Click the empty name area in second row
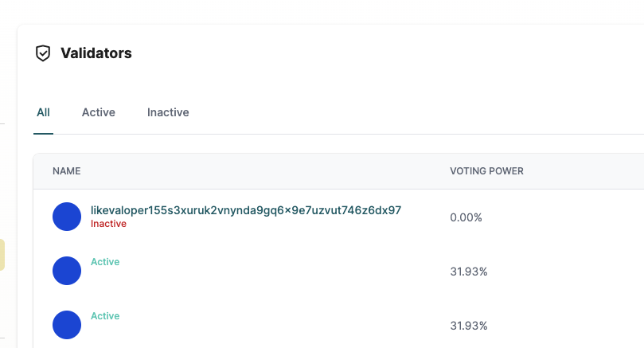 tap(239, 275)
